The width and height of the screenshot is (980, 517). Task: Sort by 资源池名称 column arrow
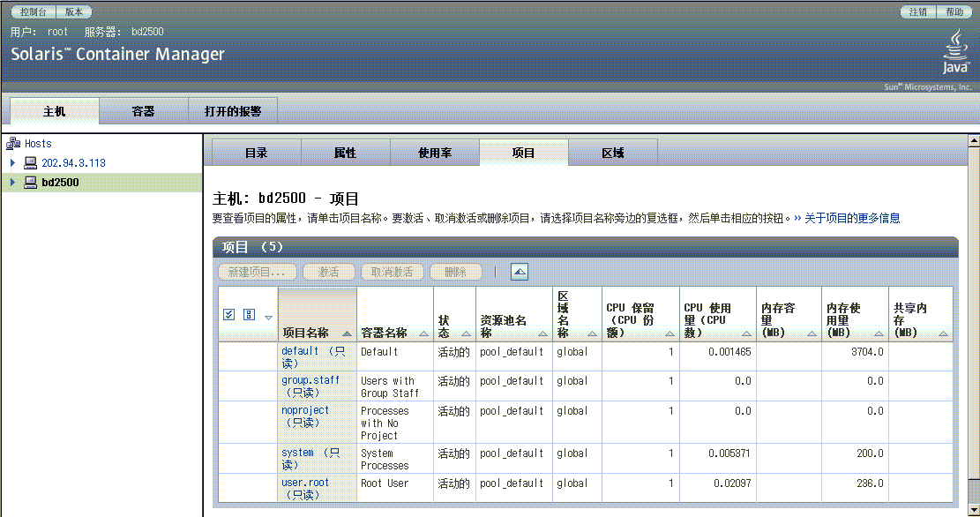[x=542, y=333]
